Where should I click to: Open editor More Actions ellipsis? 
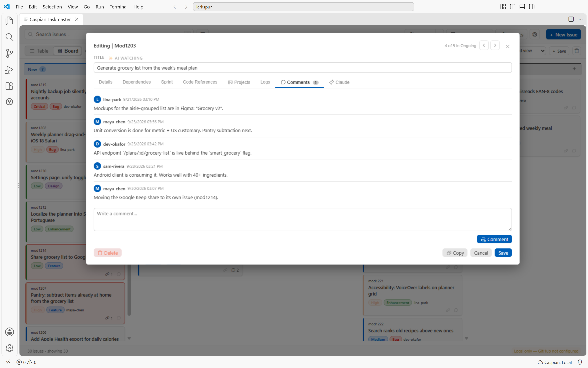pyautogui.click(x=580, y=19)
